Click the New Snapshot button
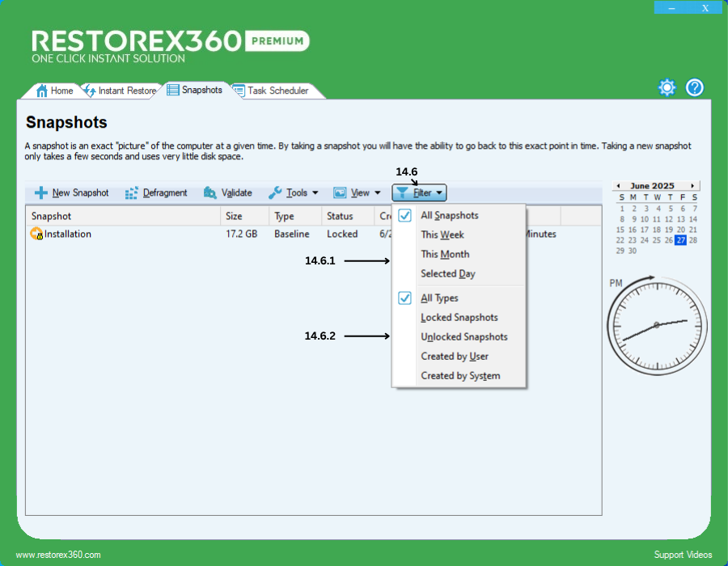The image size is (728, 566). (71, 192)
